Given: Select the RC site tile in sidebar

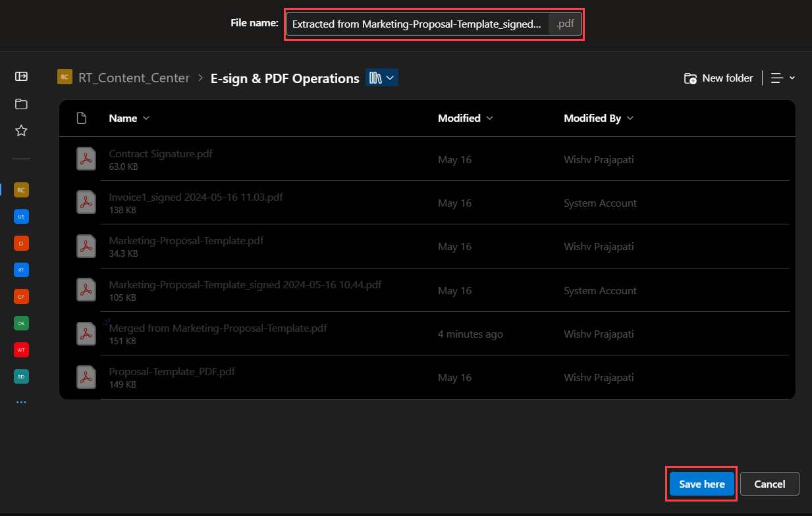Looking at the screenshot, I should 21,190.
